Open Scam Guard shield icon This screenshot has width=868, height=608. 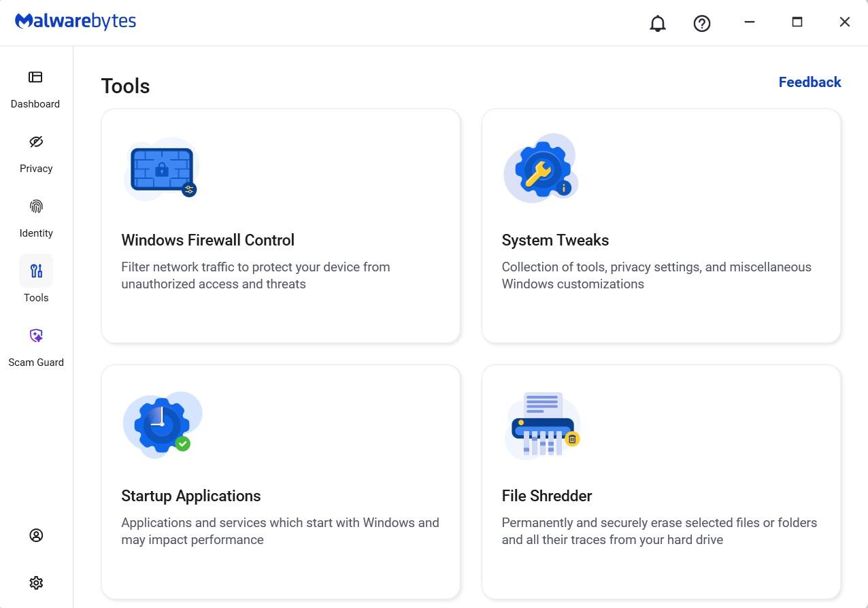click(x=36, y=335)
